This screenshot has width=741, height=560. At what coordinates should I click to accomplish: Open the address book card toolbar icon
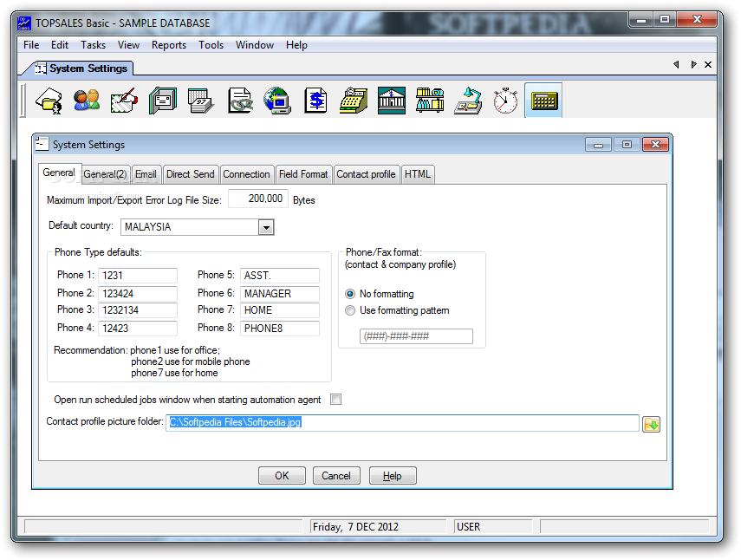(162, 101)
